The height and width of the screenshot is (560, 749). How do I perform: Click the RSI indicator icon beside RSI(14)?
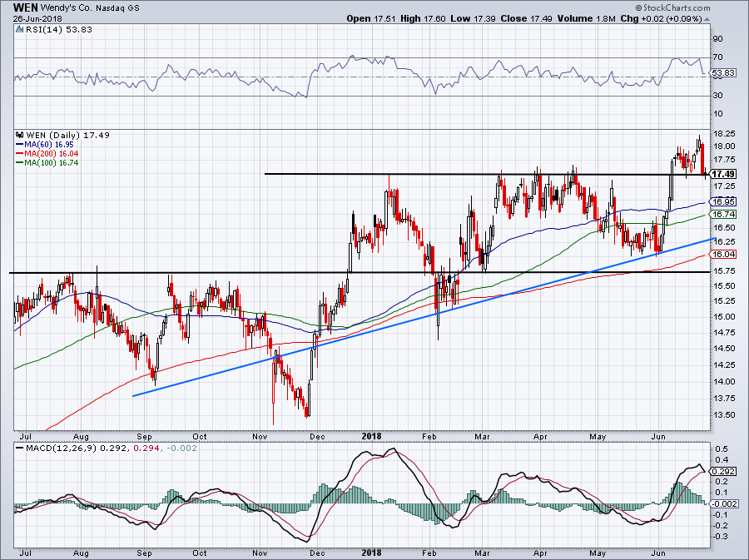19,30
